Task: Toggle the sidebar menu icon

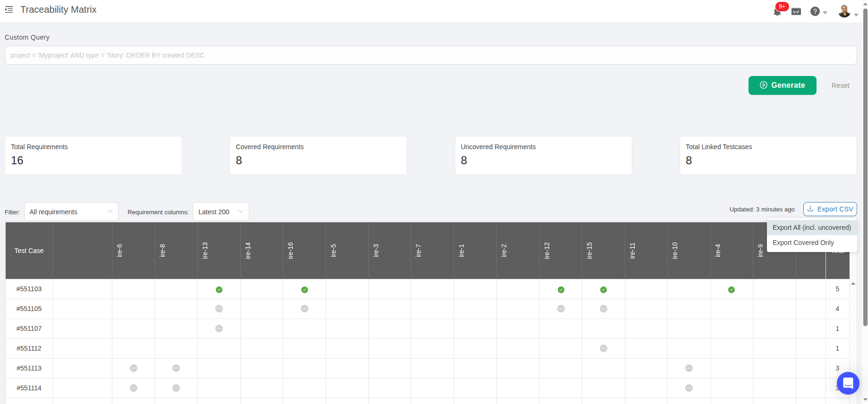Action: 9,9
